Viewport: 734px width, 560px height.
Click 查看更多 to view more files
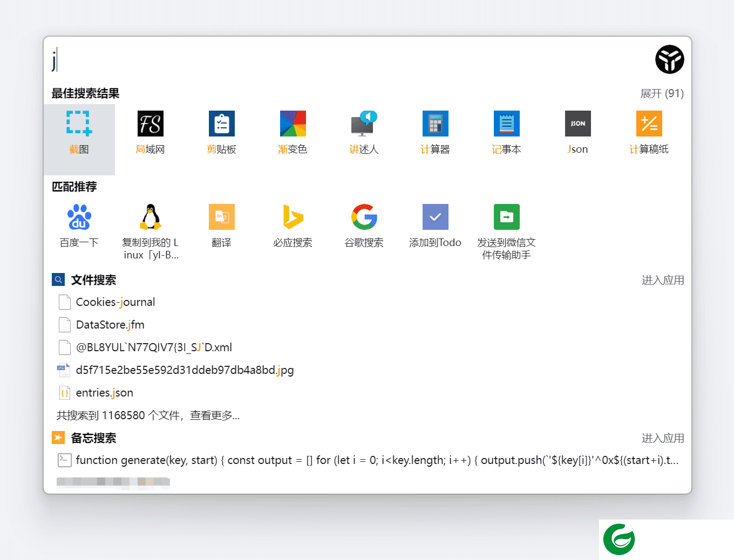(215, 415)
